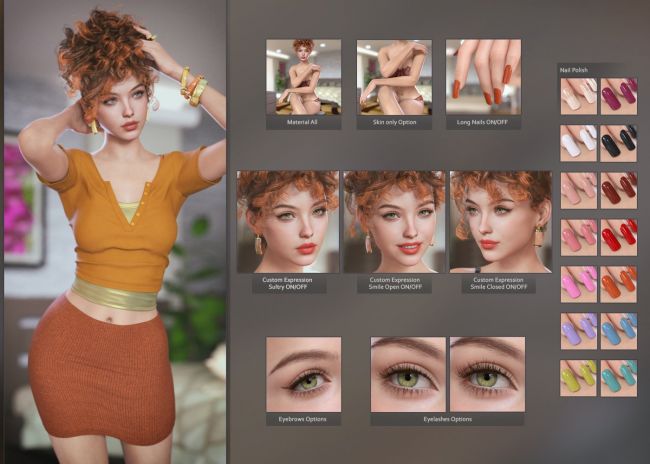Click the Eyelashes Options label
This screenshot has height=464, width=650.
447,419
